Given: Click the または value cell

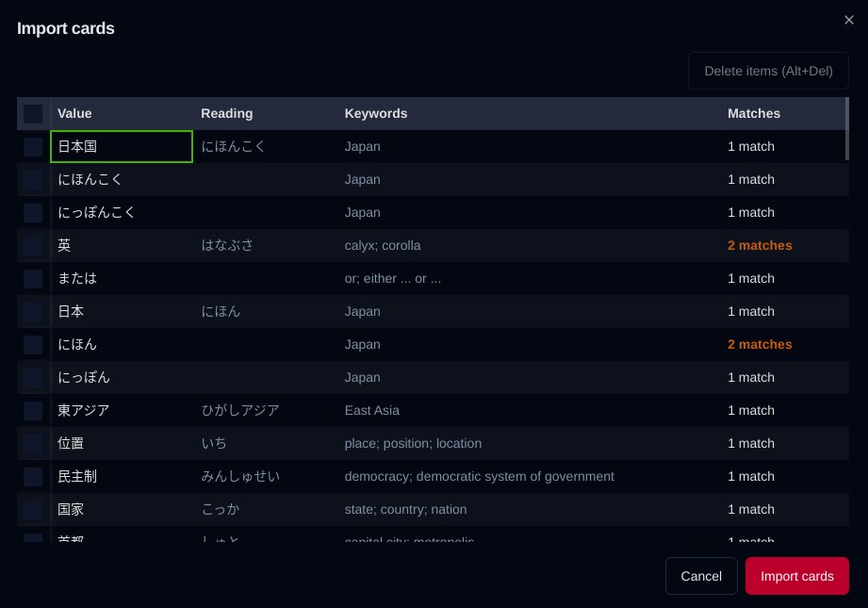Looking at the screenshot, I should 122,278.
